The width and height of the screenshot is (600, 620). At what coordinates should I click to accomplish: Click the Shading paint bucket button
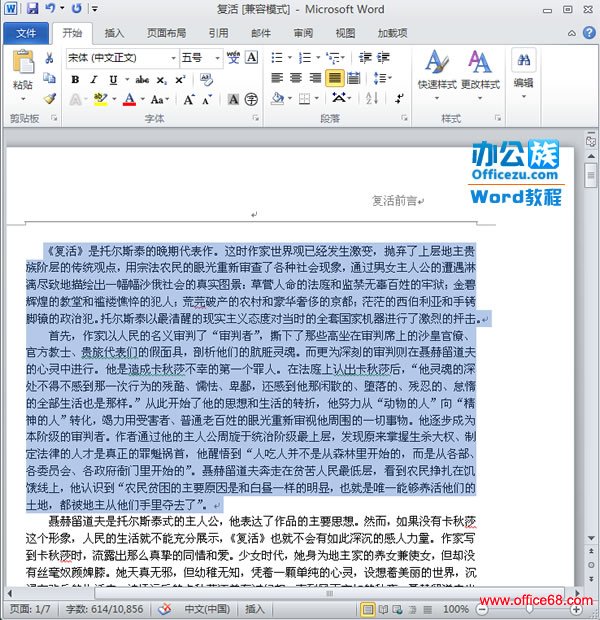[278, 98]
